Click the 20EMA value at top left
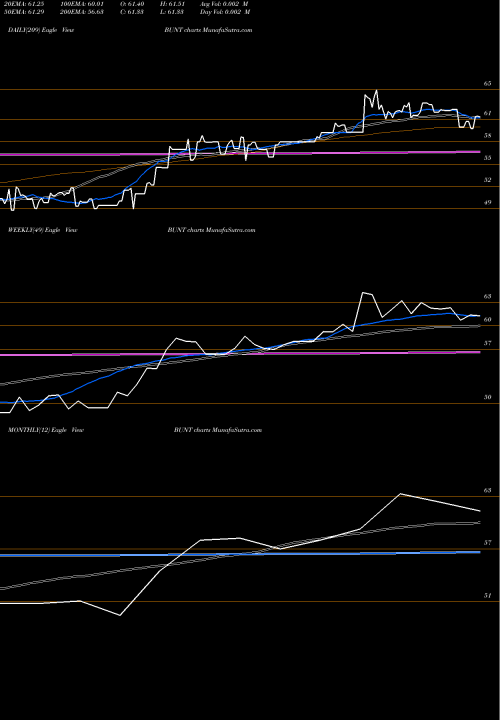 coord(22,4)
